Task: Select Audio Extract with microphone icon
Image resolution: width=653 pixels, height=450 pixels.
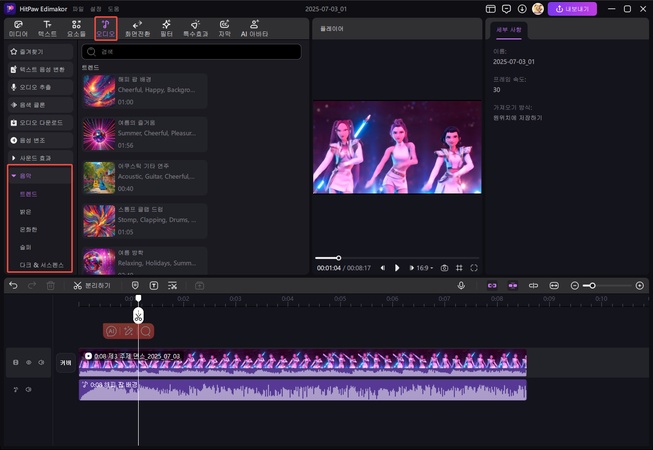Action: [40, 87]
